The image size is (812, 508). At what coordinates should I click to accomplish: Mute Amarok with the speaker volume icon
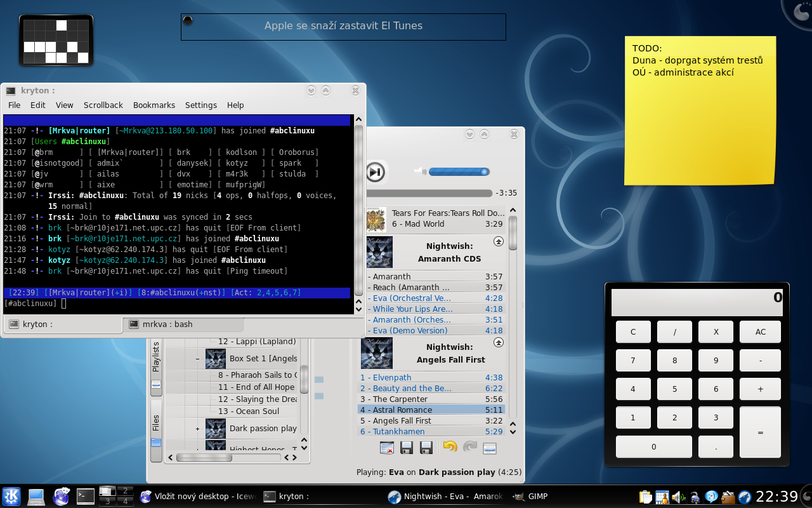click(419, 171)
